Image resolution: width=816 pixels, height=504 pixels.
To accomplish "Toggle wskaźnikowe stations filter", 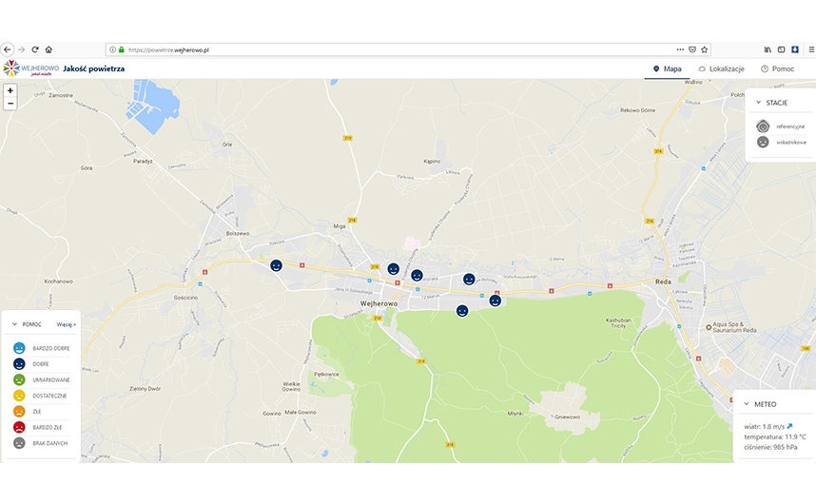I will coord(763,142).
